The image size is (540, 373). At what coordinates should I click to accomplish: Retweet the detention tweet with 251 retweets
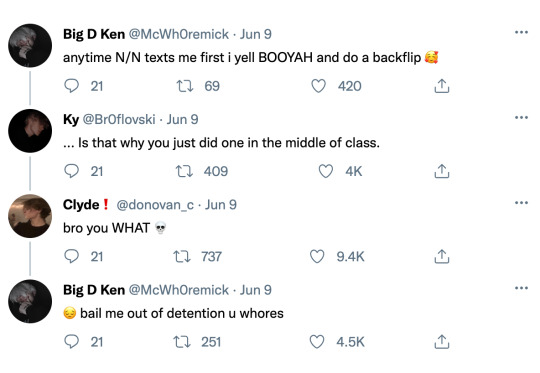click(x=182, y=342)
